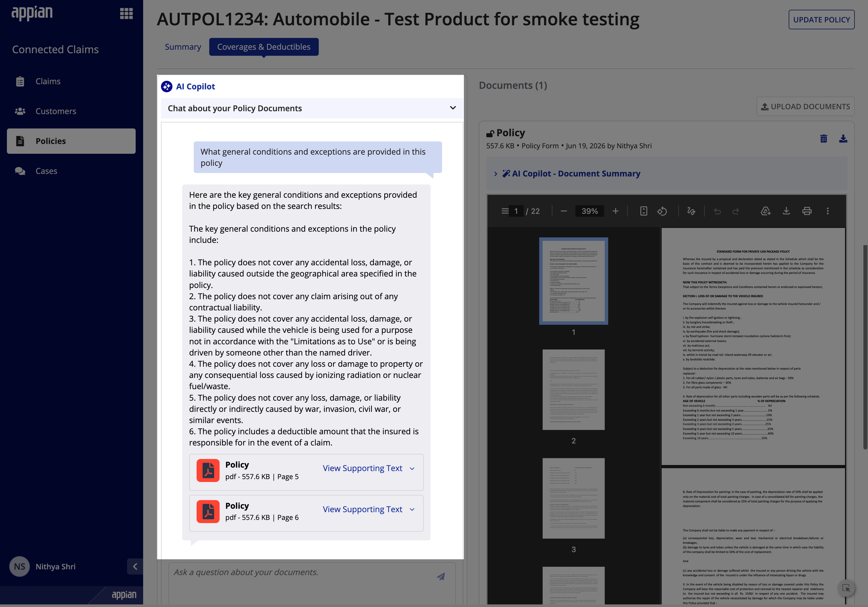Collapse the sidebar with the arrow
Screen dimensions: 868x607
(135, 566)
